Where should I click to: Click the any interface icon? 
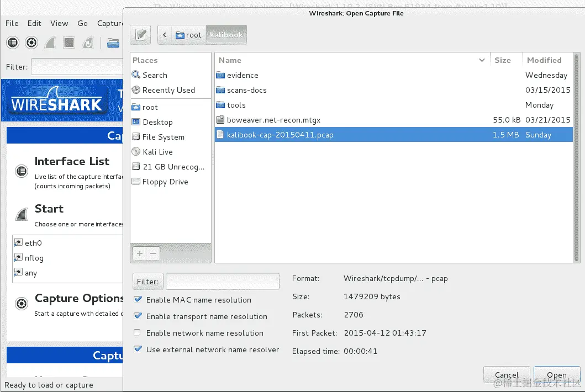pos(18,273)
